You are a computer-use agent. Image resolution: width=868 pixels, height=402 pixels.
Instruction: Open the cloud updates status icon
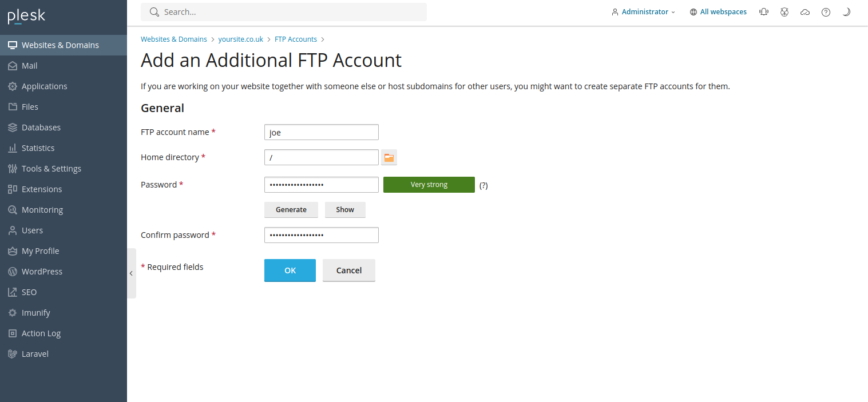pos(805,11)
